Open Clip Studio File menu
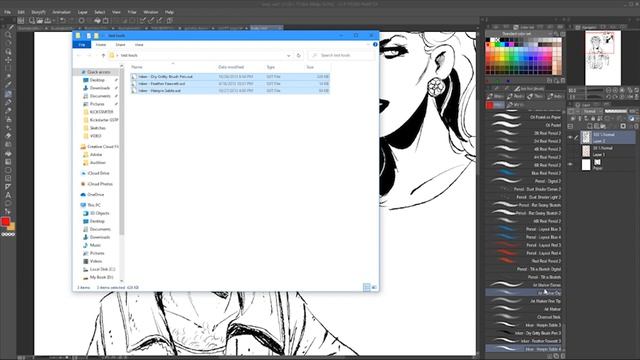Image resolution: width=640 pixels, height=360 pixels. (x=7, y=12)
